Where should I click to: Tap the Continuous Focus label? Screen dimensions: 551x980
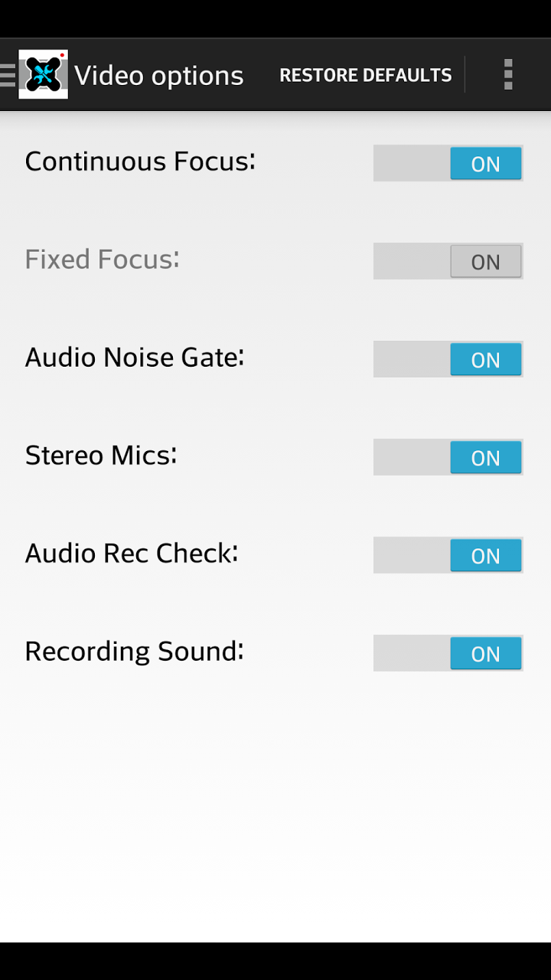coord(140,162)
